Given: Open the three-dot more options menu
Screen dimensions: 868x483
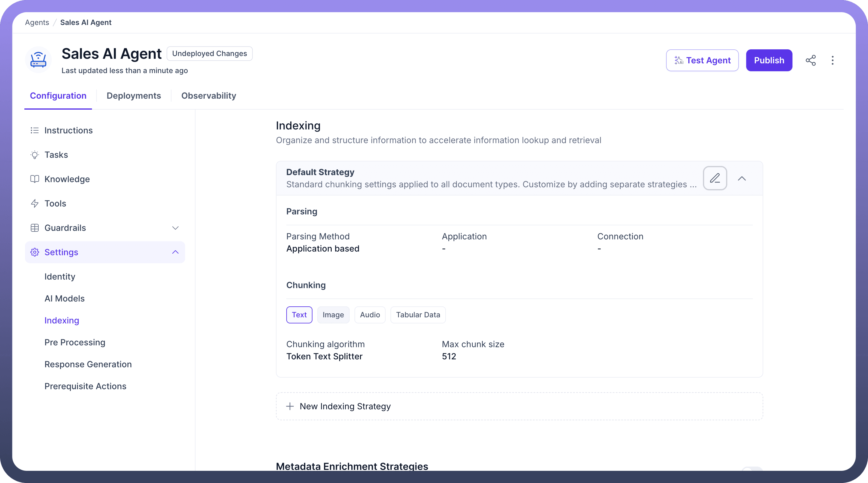Looking at the screenshot, I should coord(832,60).
